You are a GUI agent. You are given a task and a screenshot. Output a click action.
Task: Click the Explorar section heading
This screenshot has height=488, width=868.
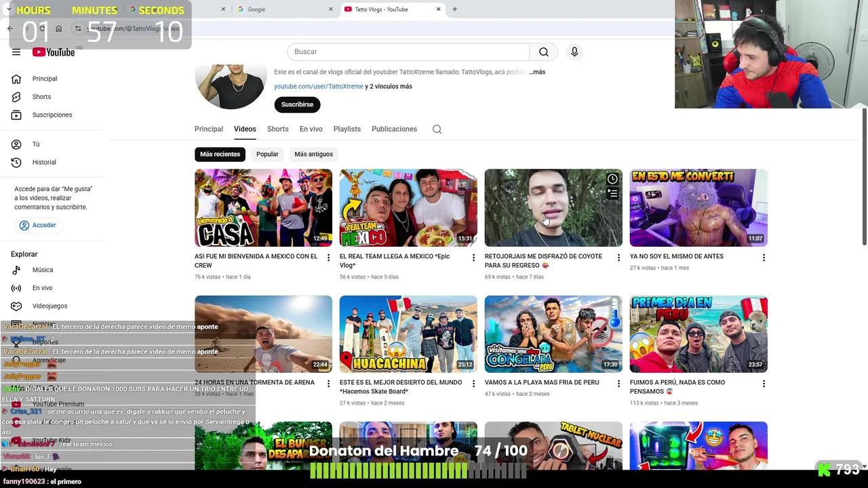pos(24,254)
